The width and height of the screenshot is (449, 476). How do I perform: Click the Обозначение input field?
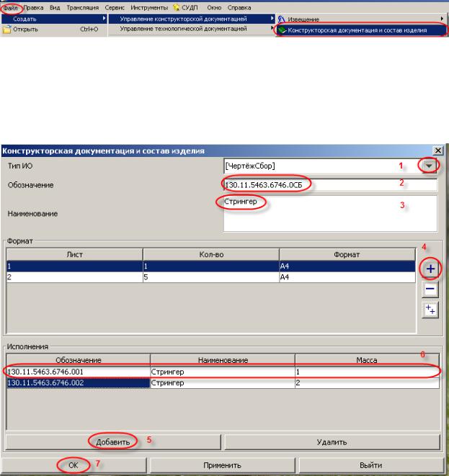pyautogui.click(x=331, y=185)
